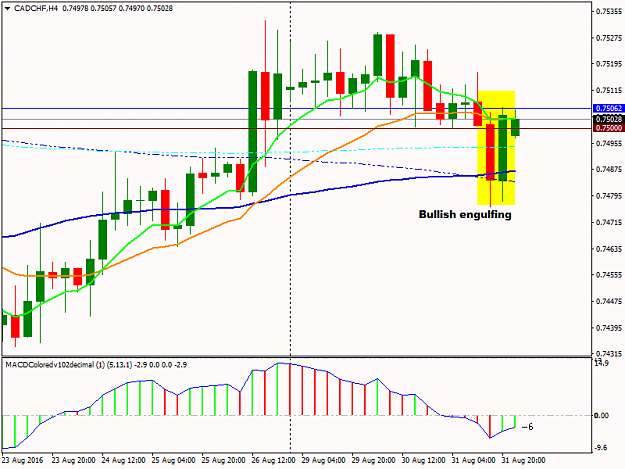Select the Bullish engulfing text annotation
The image size is (625, 469).
[x=465, y=214]
